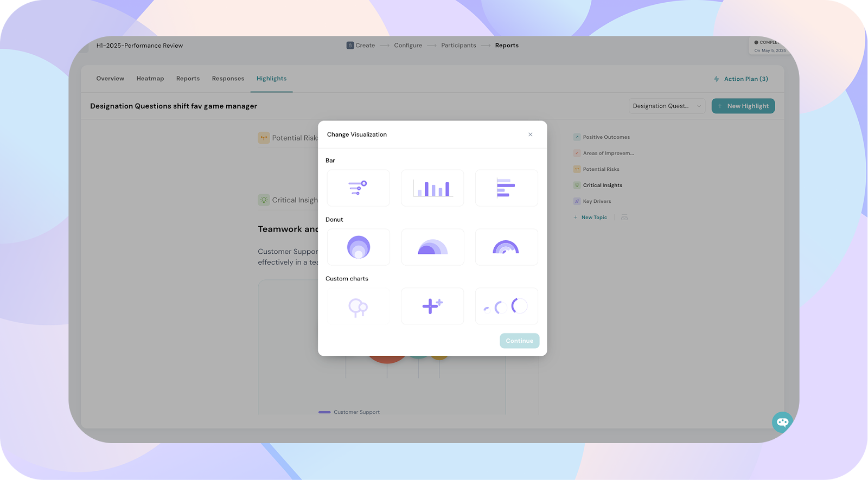Open the Reports step in breadcrumb
Image resolution: width=868 pixels, height=480 pixels.
(507, 46)
